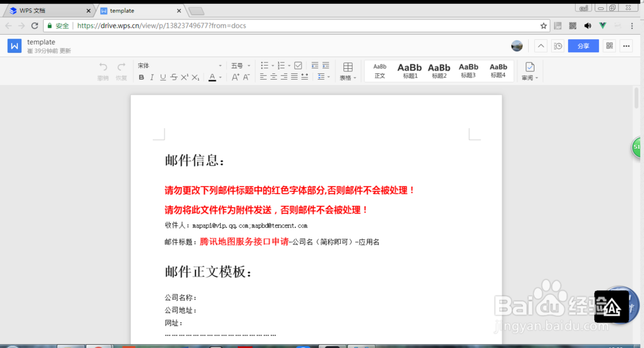Apply distributed alignment
Screen dimensions: 644x348
tap(305, 77)
